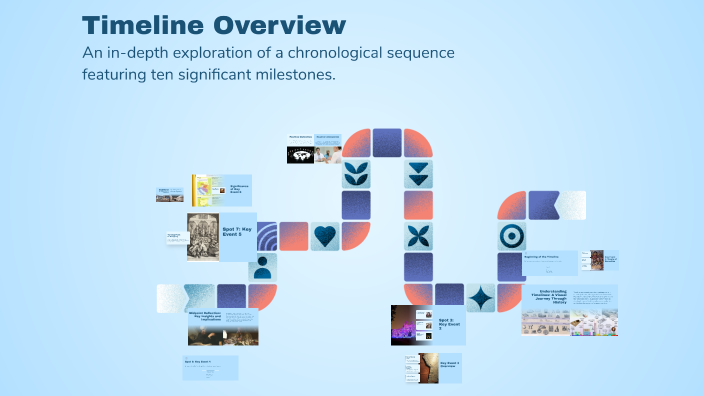This screenshot has width=704, height=396.
Task: Open small text slide left of engraving image
Action: 177,238
